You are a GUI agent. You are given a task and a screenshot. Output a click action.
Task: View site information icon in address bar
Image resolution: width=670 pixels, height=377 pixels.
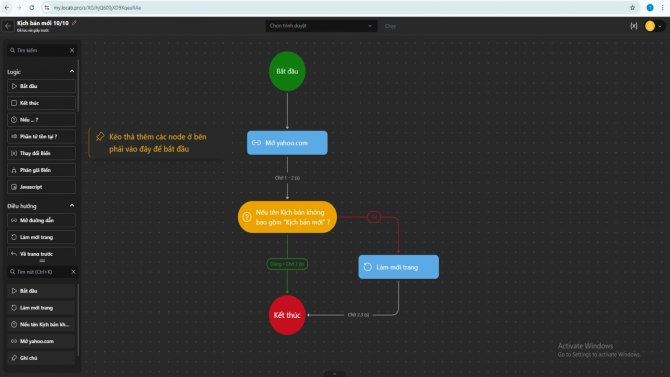[x=47, y=8]
